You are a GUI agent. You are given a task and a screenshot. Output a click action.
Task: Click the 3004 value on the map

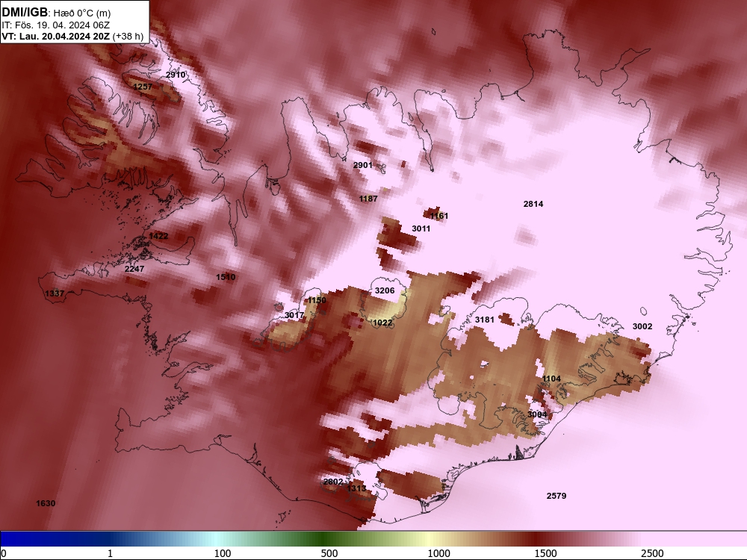537,414
